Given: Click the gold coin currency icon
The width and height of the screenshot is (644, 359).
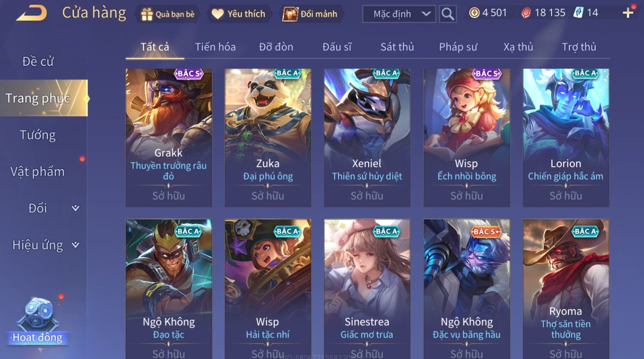Looking at the screenshot, I should pyautogui.click(x=474, y=13).
